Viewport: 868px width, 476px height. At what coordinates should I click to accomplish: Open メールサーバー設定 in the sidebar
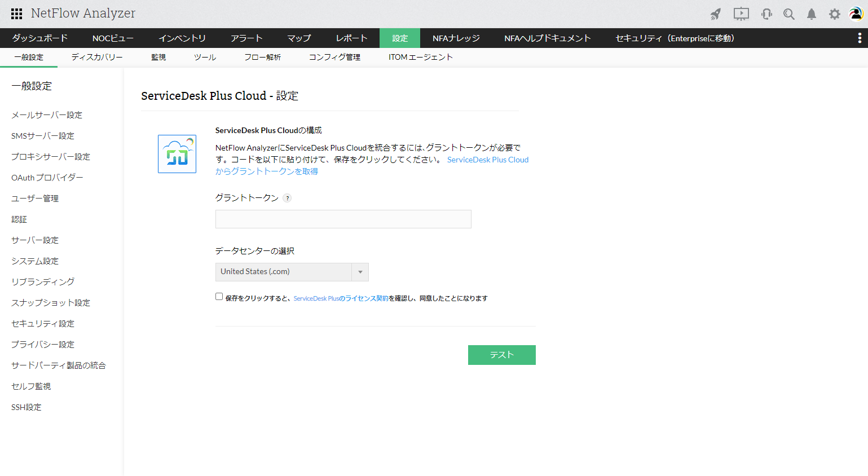coord(47,115)
